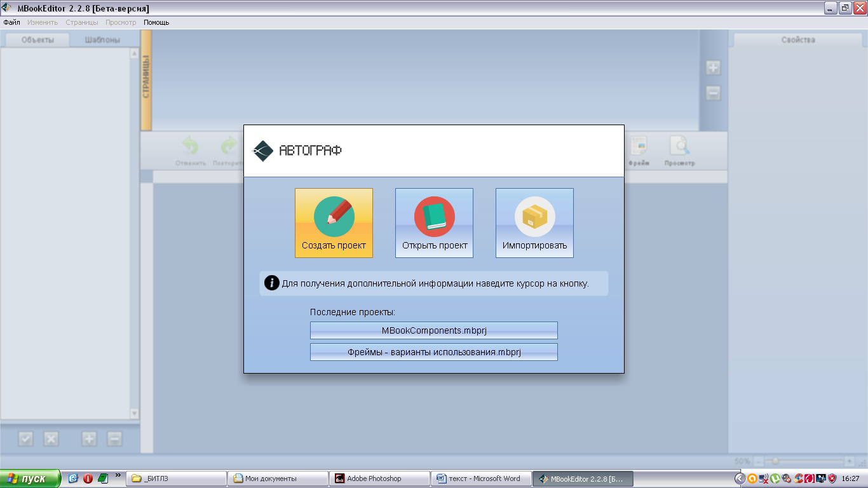
Task: Expand hidden Quick Launch icons chevron
Action: pyautogui.click(x=118, y=475)
